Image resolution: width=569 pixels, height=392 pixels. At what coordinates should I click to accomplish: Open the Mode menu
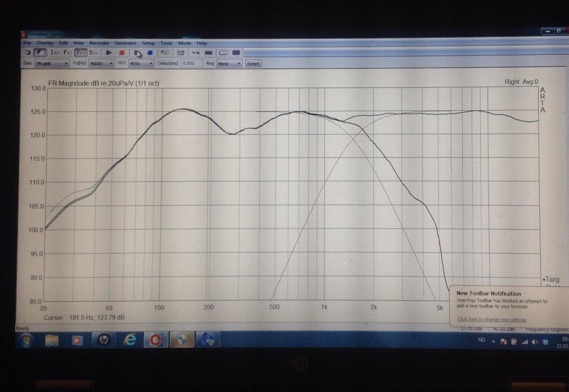coord(184,43)
